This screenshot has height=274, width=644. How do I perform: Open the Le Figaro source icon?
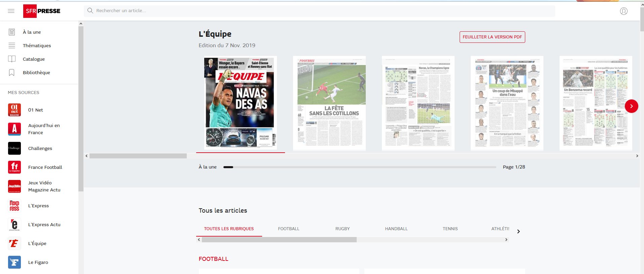[14, 262]
